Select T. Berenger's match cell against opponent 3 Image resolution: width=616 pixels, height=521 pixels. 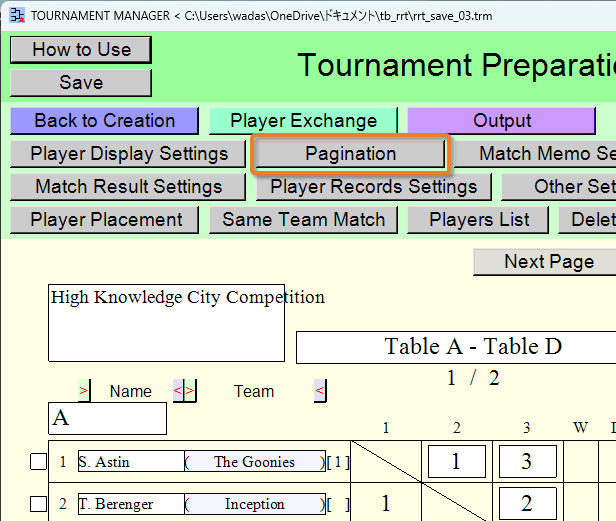[x=527, y=504]
